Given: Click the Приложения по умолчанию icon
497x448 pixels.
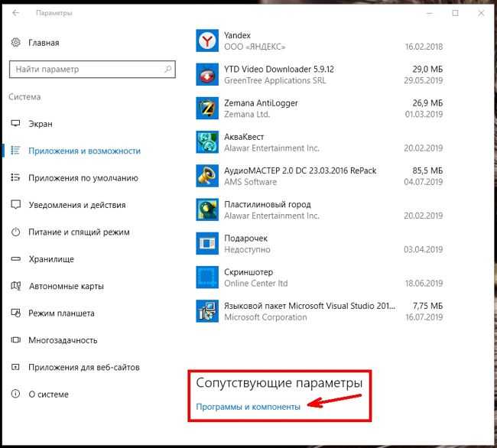Looking at the screenshot, I should tap(15, 177).
